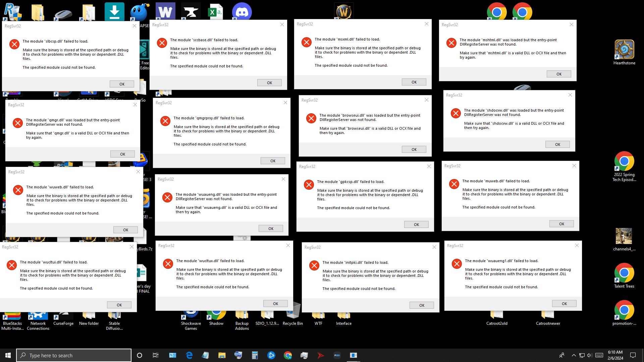Dismiss the mshtml.dll error with OK
Screen dimensions: 644x362
(x=558, y=74)
